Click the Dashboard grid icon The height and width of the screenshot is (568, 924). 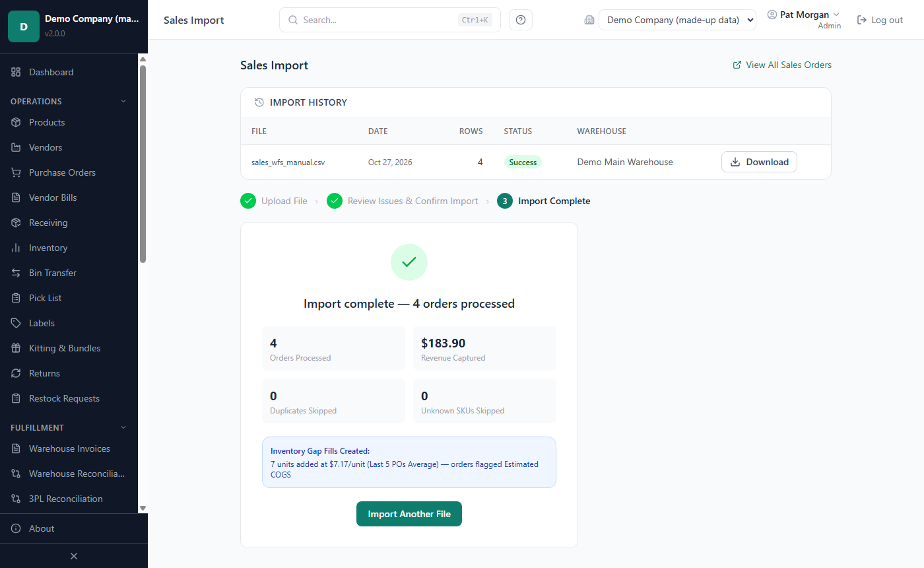click(16, 72)
